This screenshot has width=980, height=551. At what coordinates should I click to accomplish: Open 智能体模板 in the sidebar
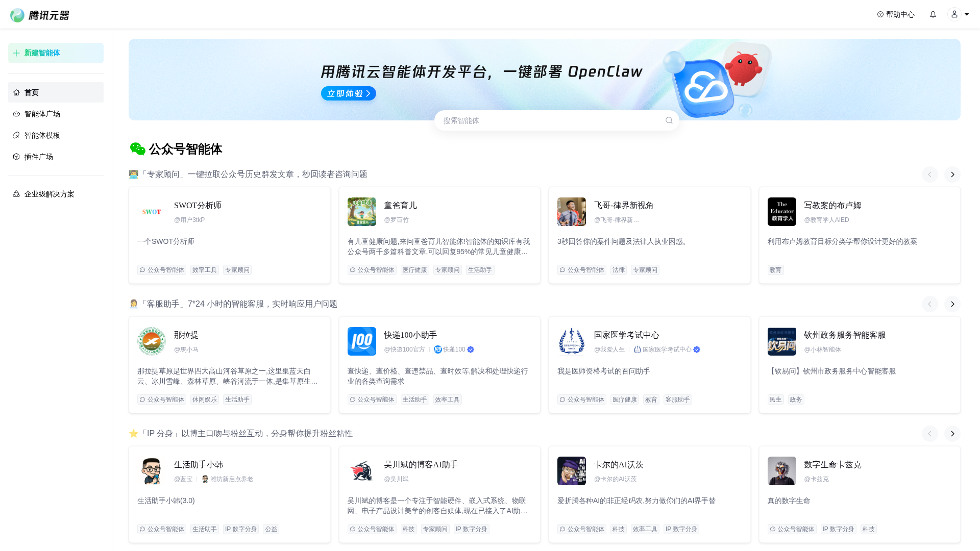[56, 135]
